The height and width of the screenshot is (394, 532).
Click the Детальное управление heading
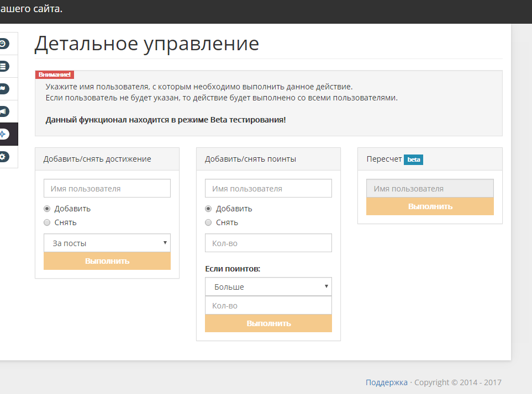(x=147, y=44)
